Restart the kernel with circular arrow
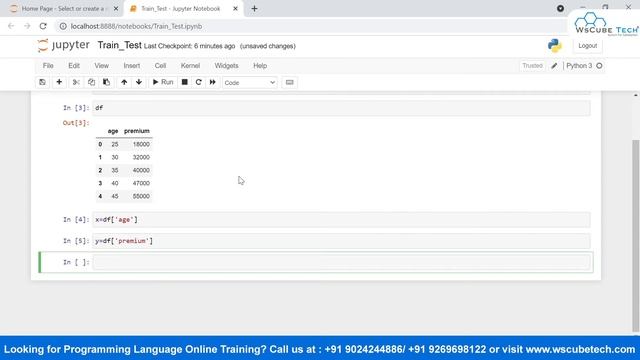The width and height of the screenshot is (640, 360). 199,82
